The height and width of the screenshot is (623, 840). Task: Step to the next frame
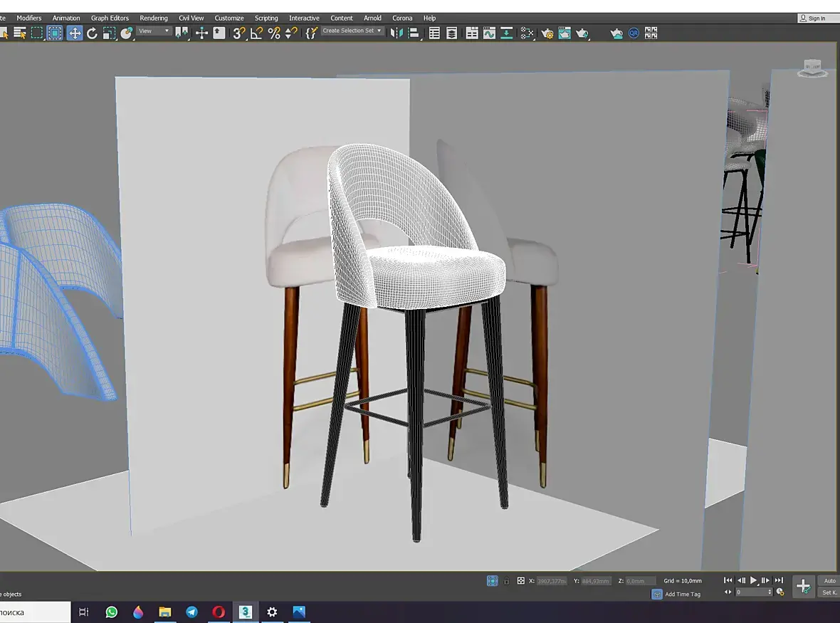765,580
